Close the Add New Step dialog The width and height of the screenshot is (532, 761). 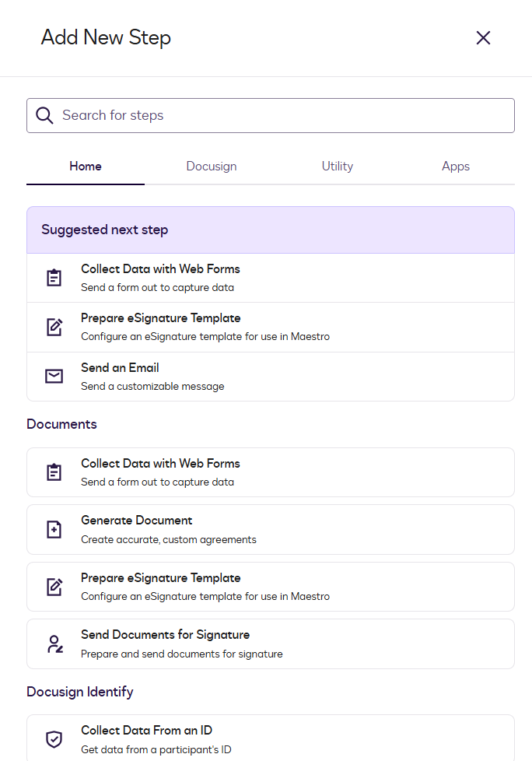(483, 37)
